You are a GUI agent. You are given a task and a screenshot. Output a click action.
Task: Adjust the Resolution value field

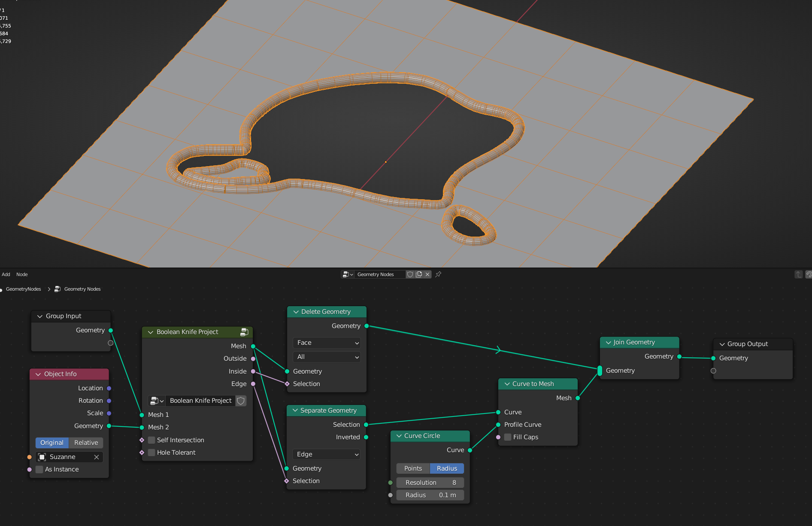tap(430, 483)
